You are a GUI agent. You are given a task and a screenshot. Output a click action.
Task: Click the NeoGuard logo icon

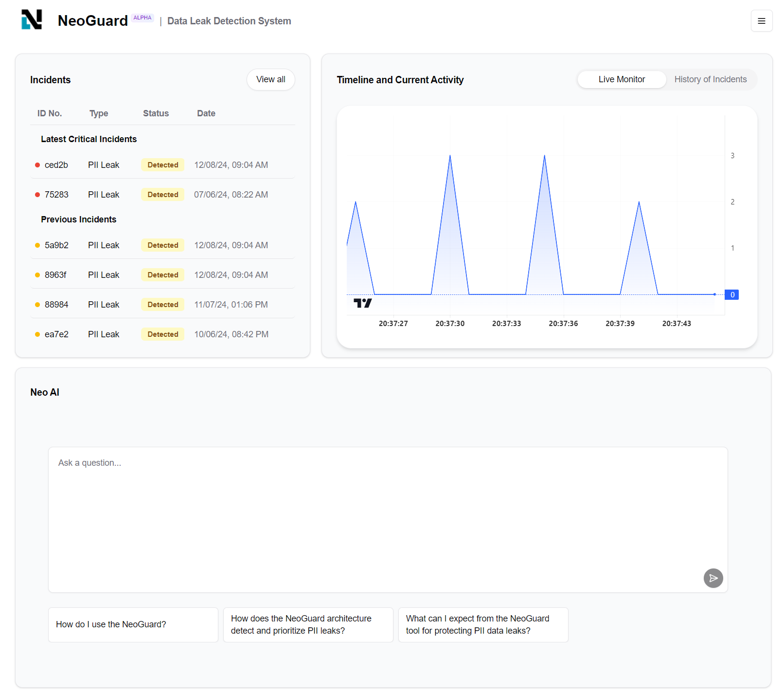[32, 20]
